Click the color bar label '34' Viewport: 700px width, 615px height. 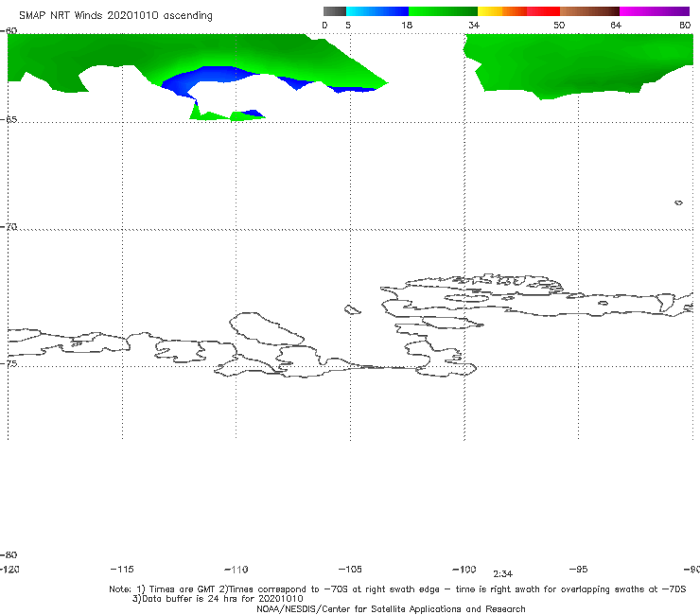(x=474, y=25)
